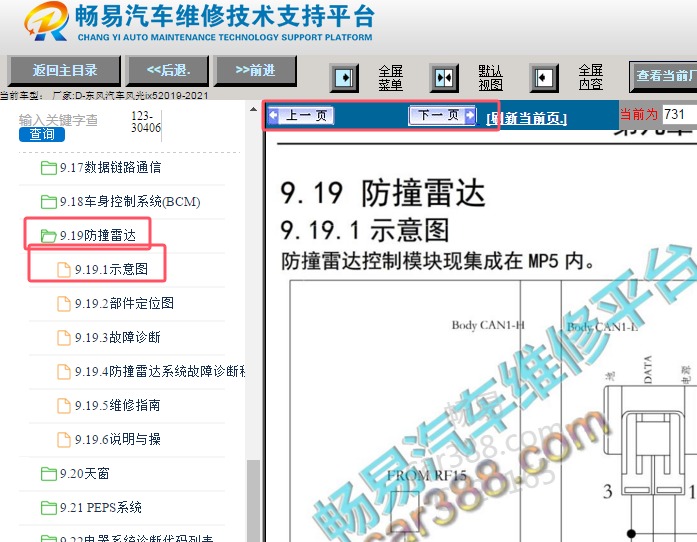This screenshot has height=542, width=697.
Task: Click folder icon beside 9.17数据链路通信
Action: [48, 168]
